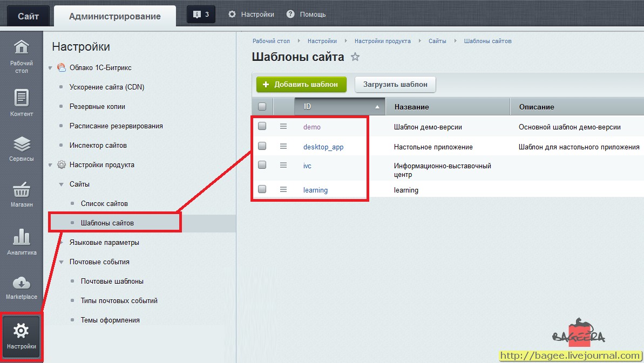
Task: Open the ivc template link
Action: point(307,166)
